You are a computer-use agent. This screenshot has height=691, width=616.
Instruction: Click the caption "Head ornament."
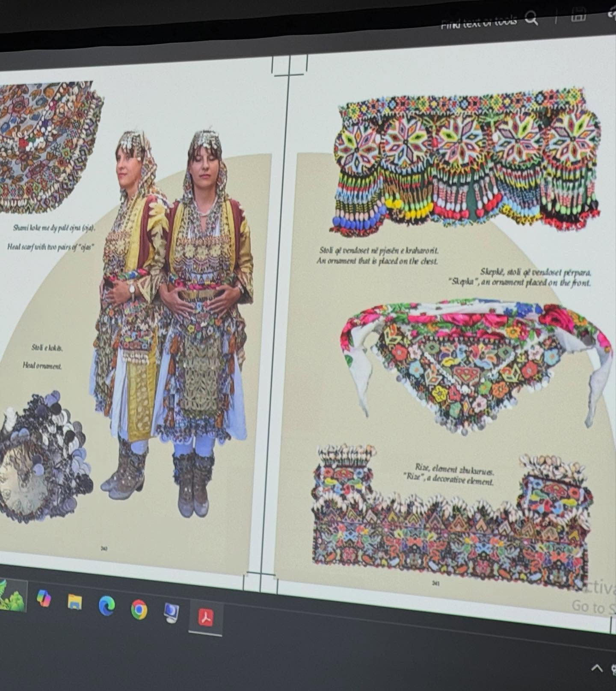pos(42,366)
